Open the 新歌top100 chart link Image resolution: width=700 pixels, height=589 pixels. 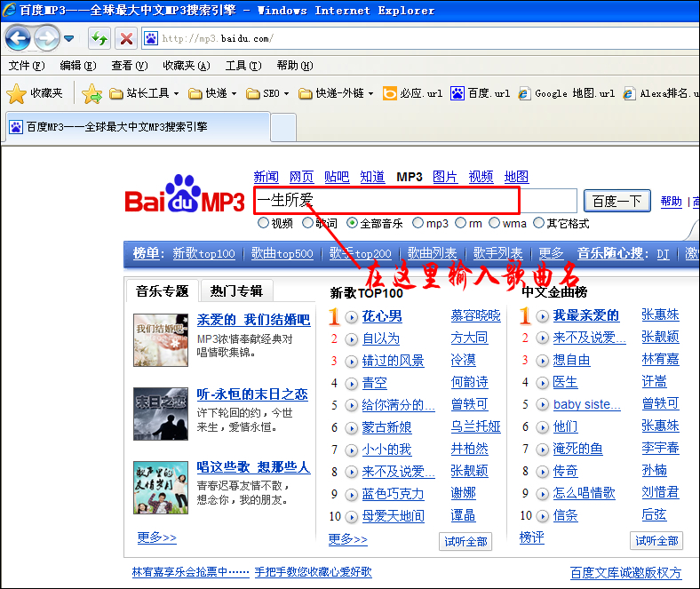click(203, 254)
